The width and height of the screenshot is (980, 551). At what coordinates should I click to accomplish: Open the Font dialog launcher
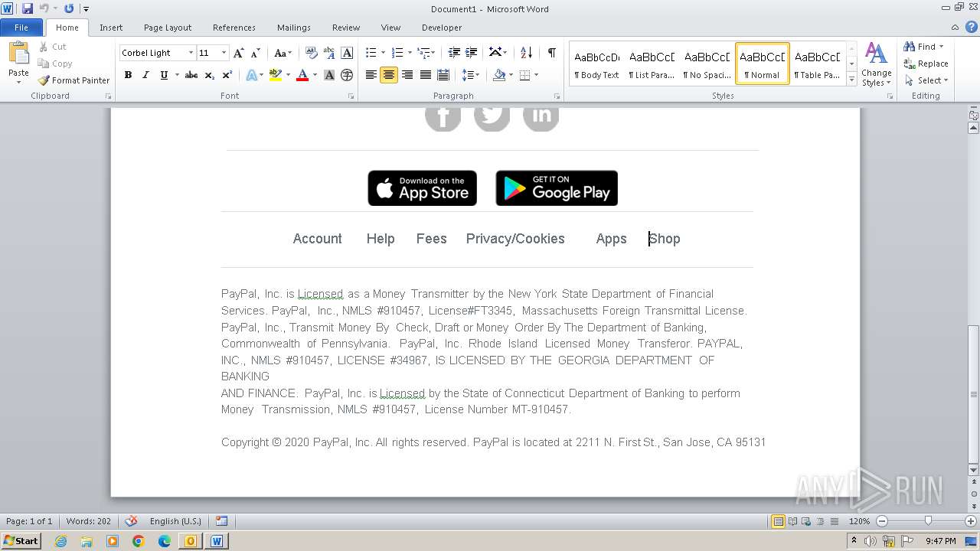click(351, 96)
